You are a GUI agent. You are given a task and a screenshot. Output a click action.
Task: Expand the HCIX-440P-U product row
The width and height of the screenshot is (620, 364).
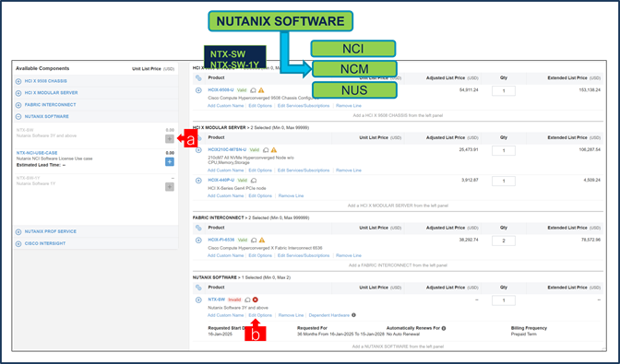[198, 181]
